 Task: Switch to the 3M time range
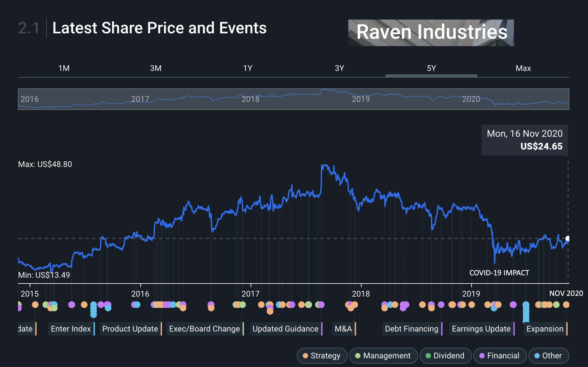[155, 68]
